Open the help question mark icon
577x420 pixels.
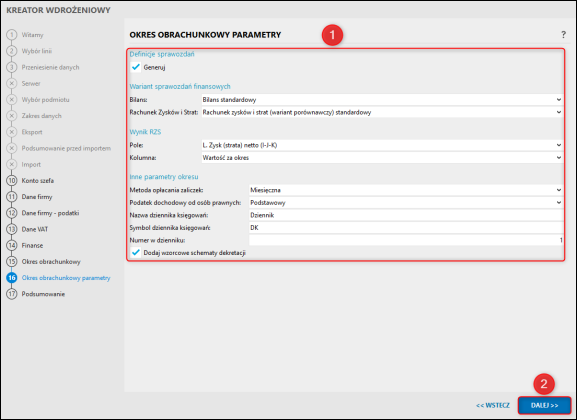563,35
